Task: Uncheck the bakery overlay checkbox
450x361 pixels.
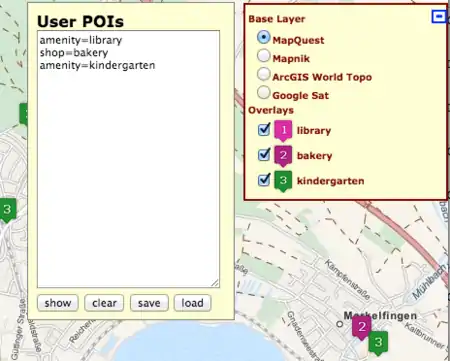Action: tap(264, 154)
